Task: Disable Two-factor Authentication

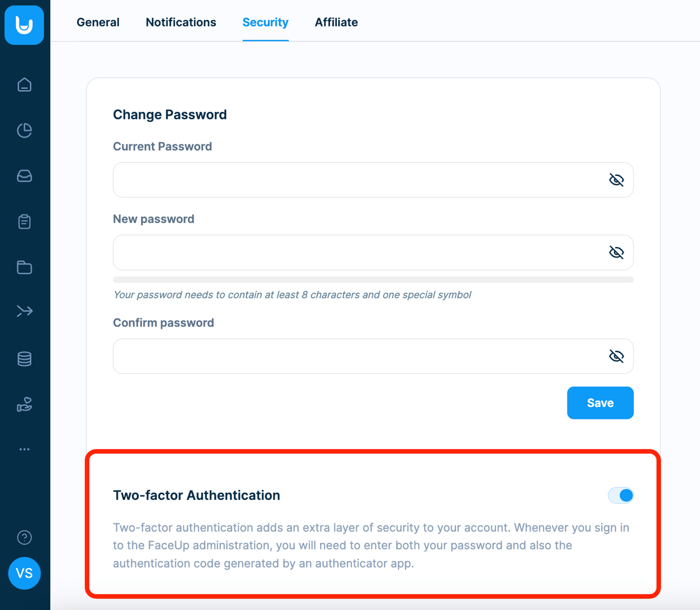Action: coord(621,495)
